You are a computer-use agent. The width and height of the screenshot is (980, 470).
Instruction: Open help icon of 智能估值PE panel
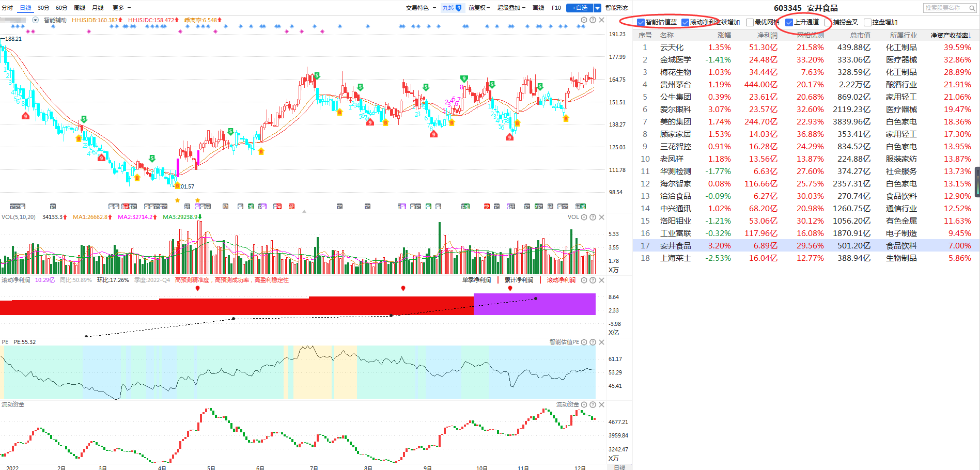[593, 342]
